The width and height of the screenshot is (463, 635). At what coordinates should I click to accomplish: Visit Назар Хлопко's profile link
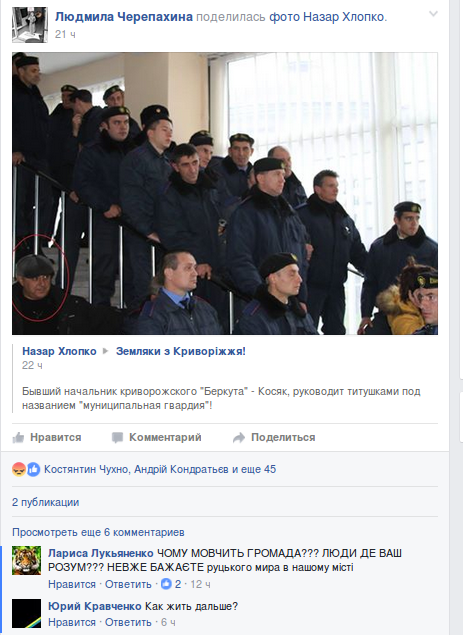(59, 351)
